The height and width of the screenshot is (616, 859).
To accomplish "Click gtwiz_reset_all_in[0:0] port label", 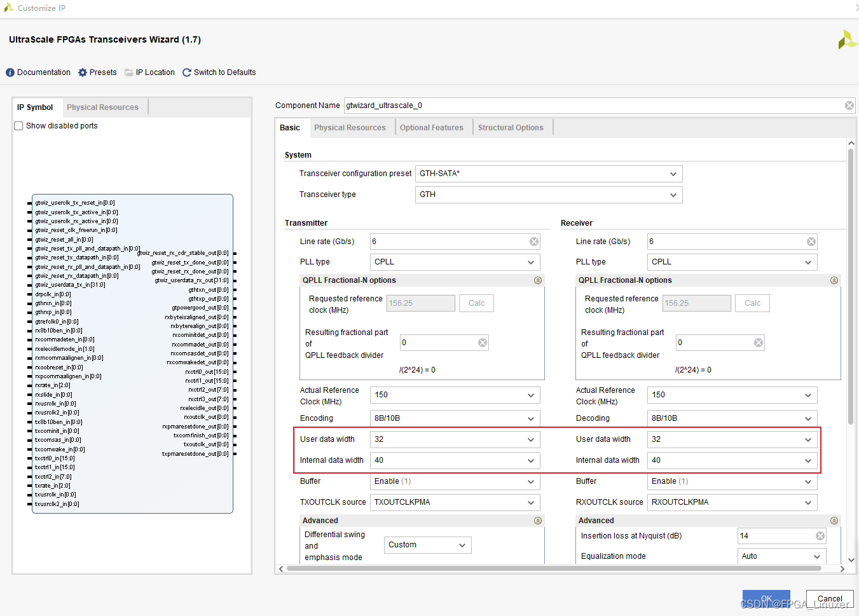I will pos(64,240).
